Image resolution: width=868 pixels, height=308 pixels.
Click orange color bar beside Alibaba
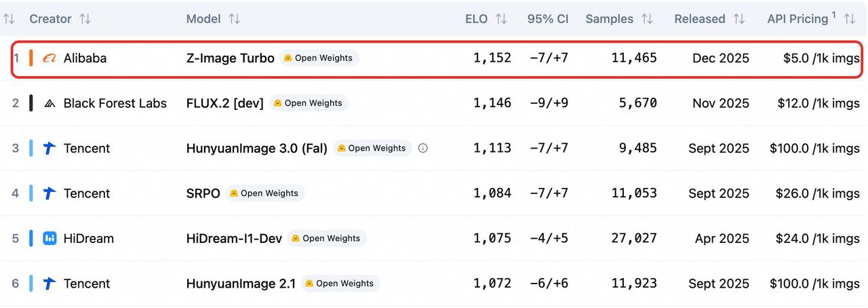[x=31, y=58]
